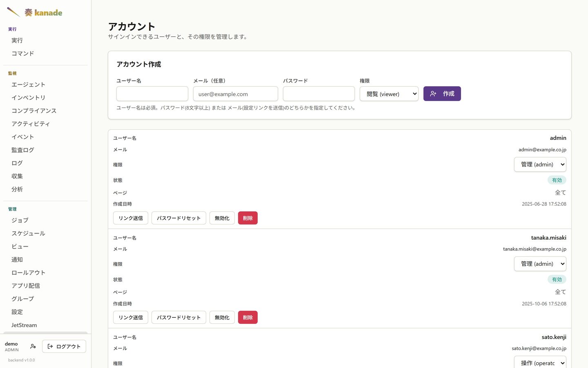
Task: Open 実行 page in sidebar
Action: click(45, 40)
